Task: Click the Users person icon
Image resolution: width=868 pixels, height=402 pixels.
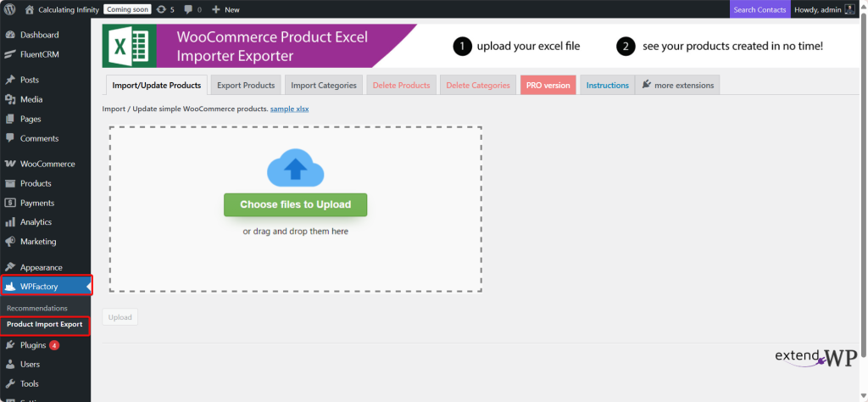Action: point(10,365)
